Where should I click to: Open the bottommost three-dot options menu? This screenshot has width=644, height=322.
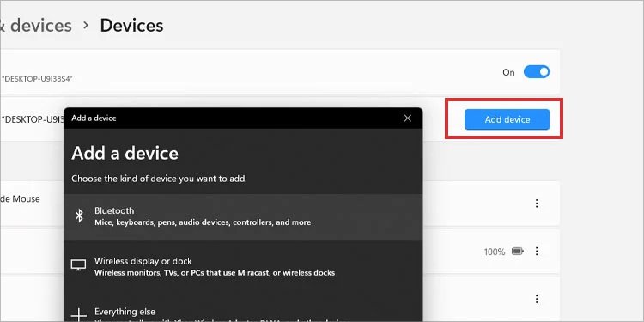pos(537,299)
